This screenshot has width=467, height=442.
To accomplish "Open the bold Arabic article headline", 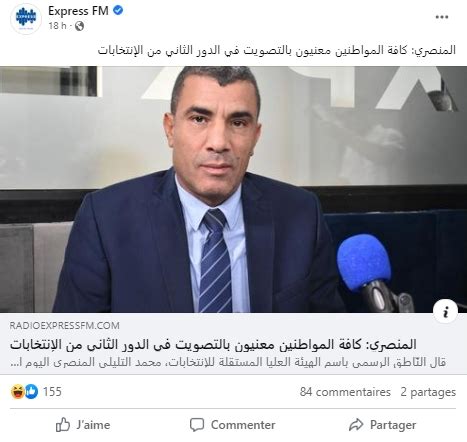I will point(213,345).
